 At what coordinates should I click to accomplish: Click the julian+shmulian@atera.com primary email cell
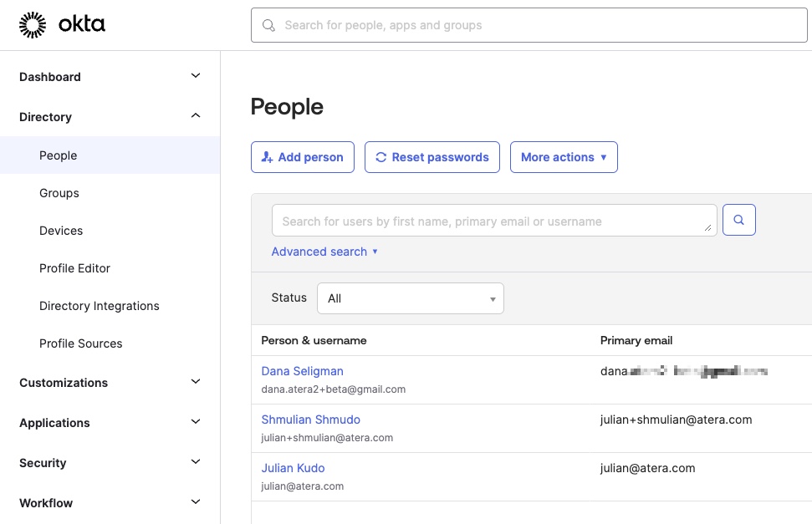676,420
